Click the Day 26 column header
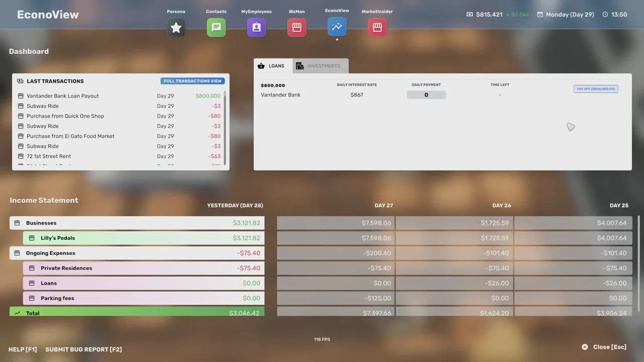 (502, 206)
